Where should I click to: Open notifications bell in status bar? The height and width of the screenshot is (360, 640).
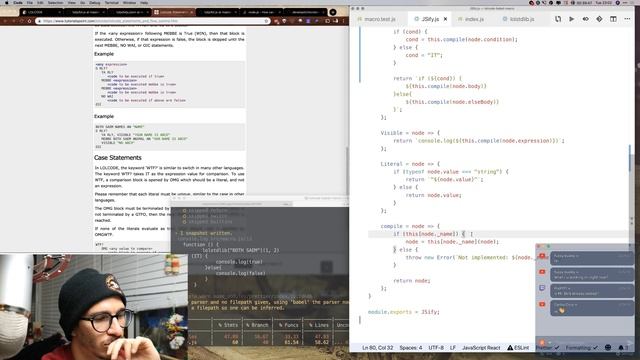621,348
